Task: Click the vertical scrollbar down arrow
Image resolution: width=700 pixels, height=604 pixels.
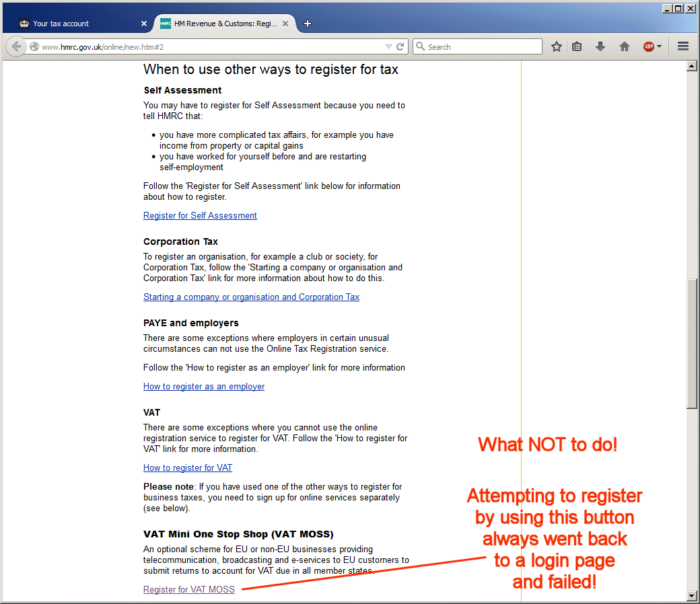Action: point(691,595)
